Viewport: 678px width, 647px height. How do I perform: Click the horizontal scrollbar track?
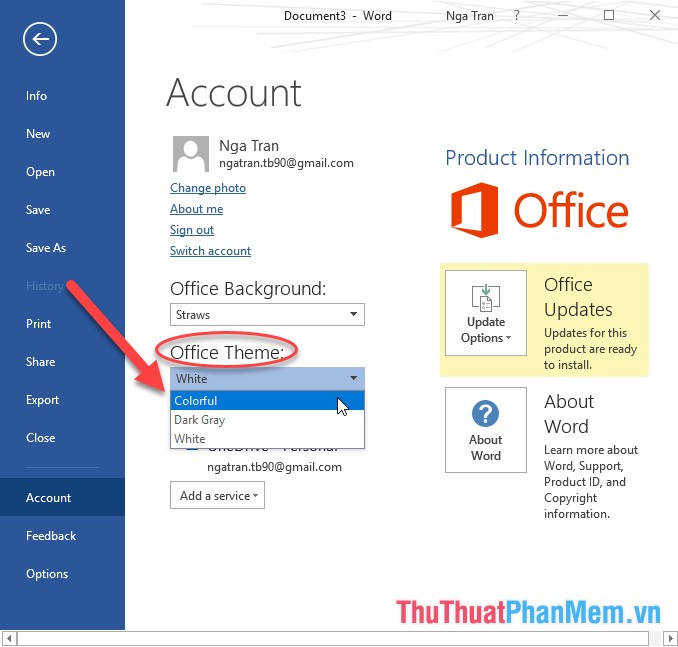click(333, 638)
